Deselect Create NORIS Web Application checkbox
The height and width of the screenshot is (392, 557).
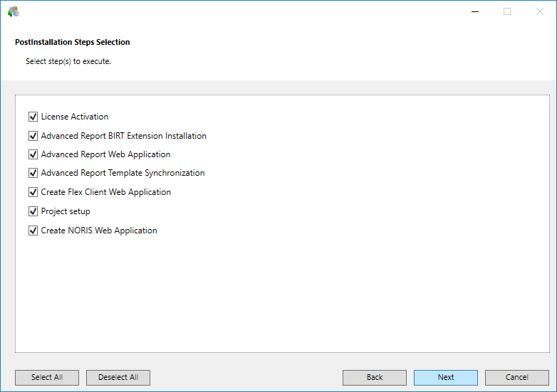(x=33, y=231)
